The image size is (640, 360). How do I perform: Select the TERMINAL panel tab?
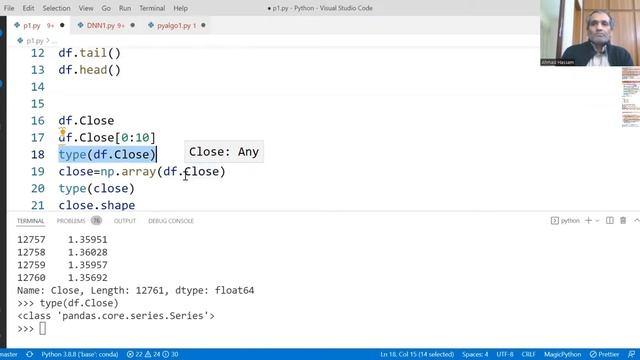[31, 221]
